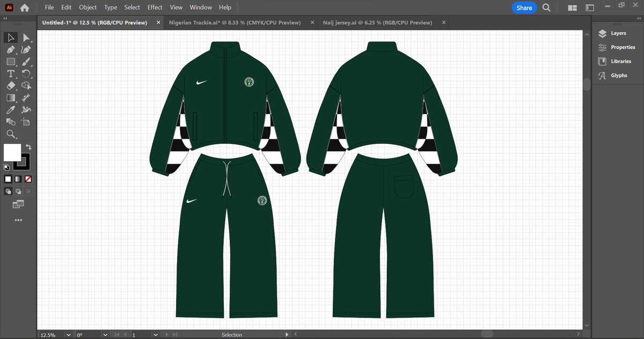The width and height of the screenshot is (644, 339).
Task: Switch to Nigerian Trackie.ai tab
Action: point(235,23)
